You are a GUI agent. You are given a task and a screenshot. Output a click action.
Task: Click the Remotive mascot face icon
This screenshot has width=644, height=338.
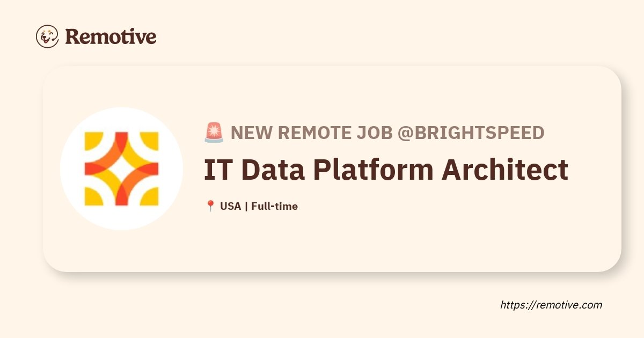[47, 36]
